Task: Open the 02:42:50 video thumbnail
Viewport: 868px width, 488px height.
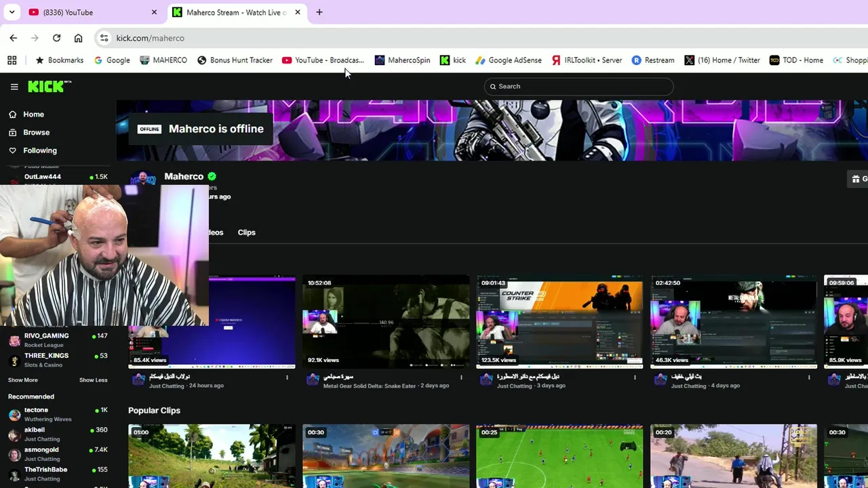Action: coord(734,322)
